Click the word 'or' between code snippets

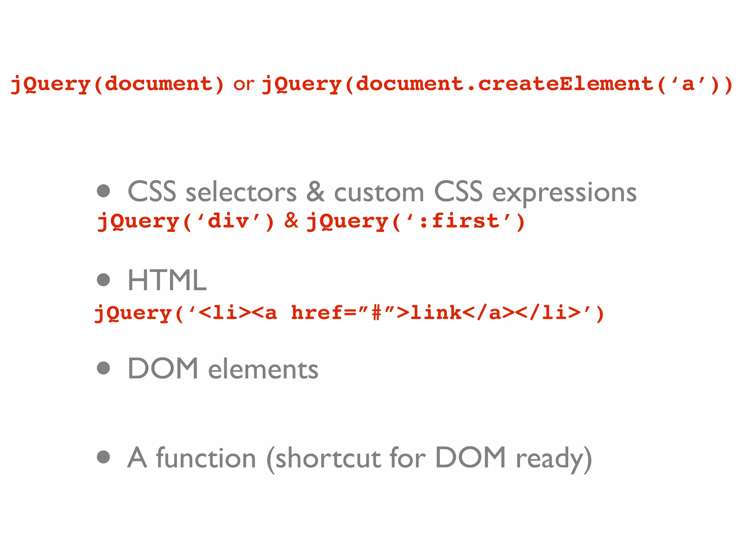[x=243, y=84]
